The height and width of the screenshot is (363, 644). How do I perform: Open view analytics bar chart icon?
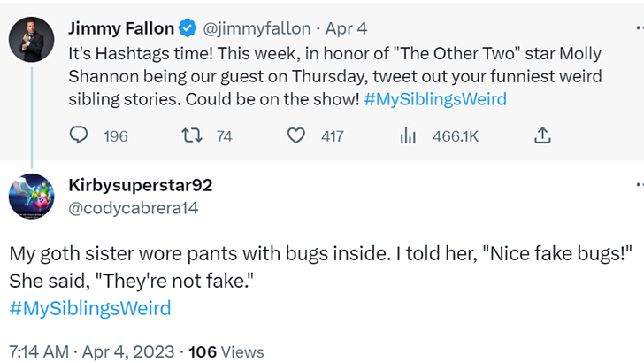pyautogui.click(x=408, y=135)
